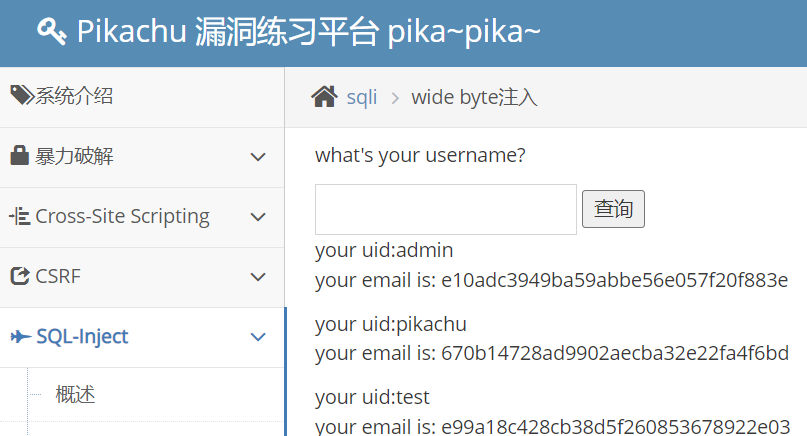Image resolution: width=807 pixels, height=436 pixels.
Task: Follow the sqli breadcrumb link
Action: click(x=362, y=97)
